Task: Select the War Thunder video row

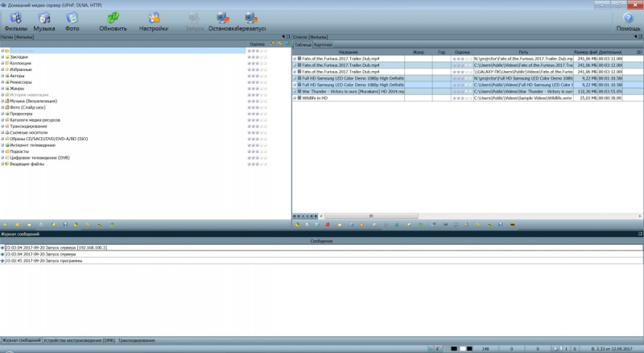Action: (354, 92)
